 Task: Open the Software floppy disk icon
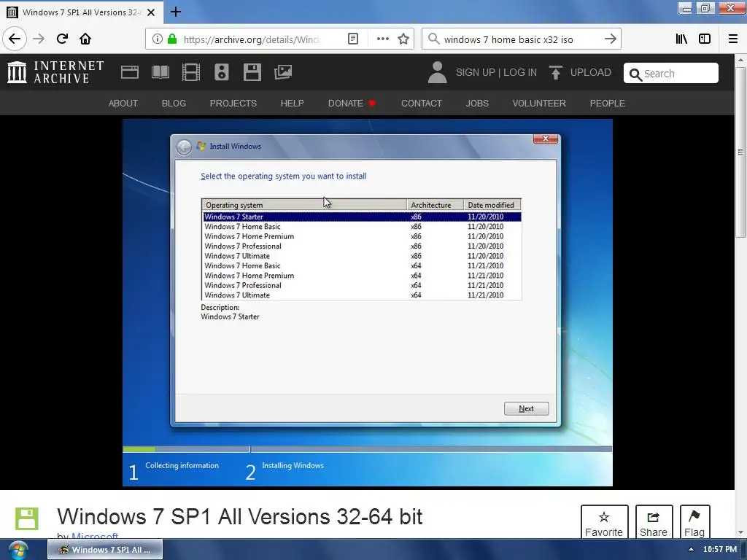252,72
